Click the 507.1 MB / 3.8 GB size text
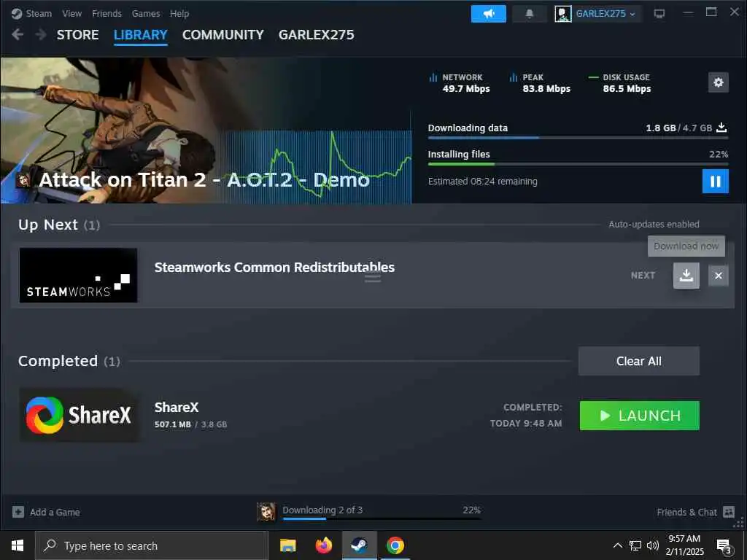747x560 pixels. click(190, 424)
